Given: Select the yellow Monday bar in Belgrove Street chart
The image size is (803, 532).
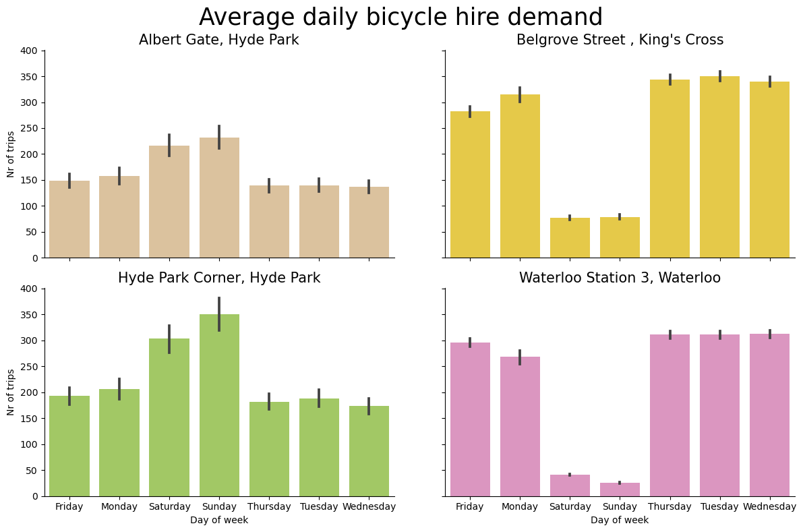Looking at the screenshot, I should (x=520, y=176).
